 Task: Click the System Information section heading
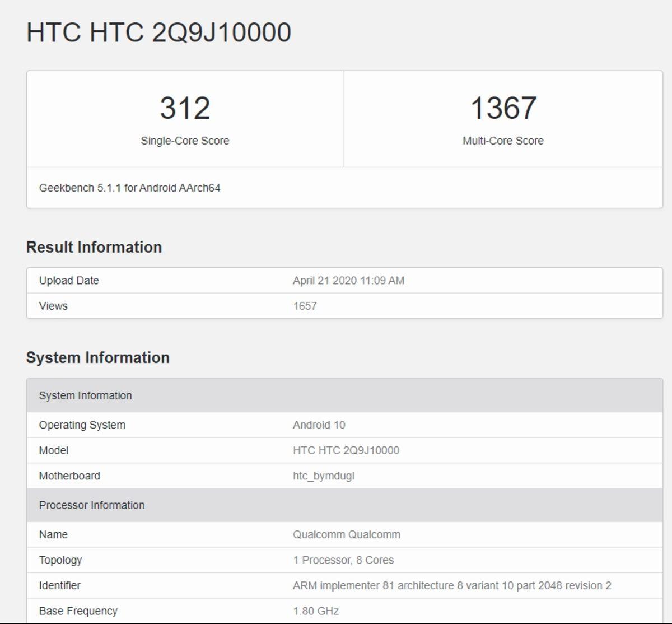[x=99, y=357]
